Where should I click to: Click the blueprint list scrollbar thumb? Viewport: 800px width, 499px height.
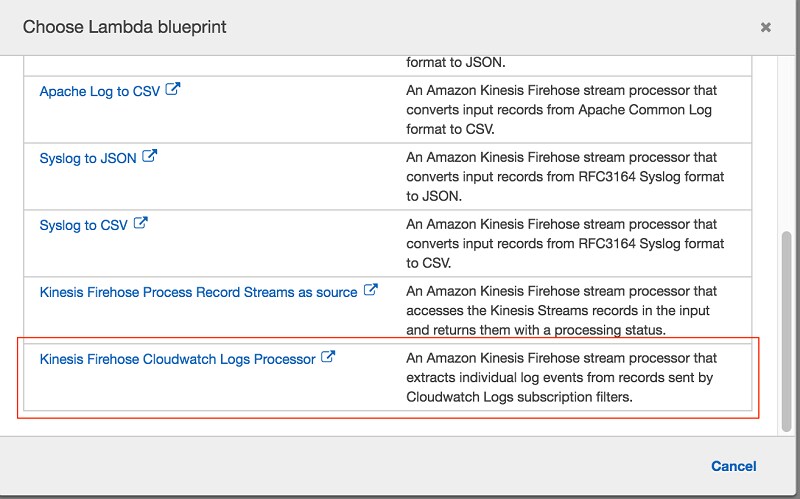click(x=788, y=332)
